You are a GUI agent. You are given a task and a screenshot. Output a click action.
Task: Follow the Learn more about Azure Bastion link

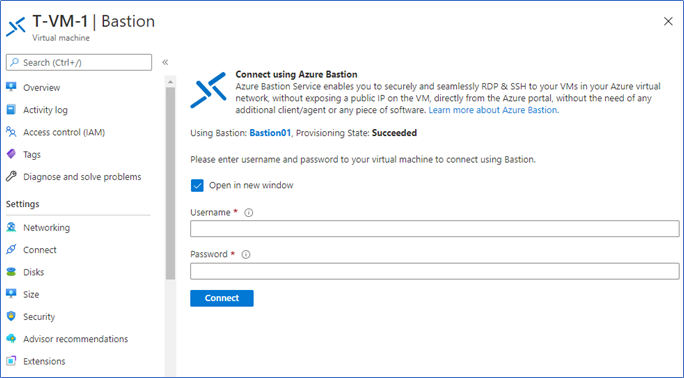coord(493,110)
